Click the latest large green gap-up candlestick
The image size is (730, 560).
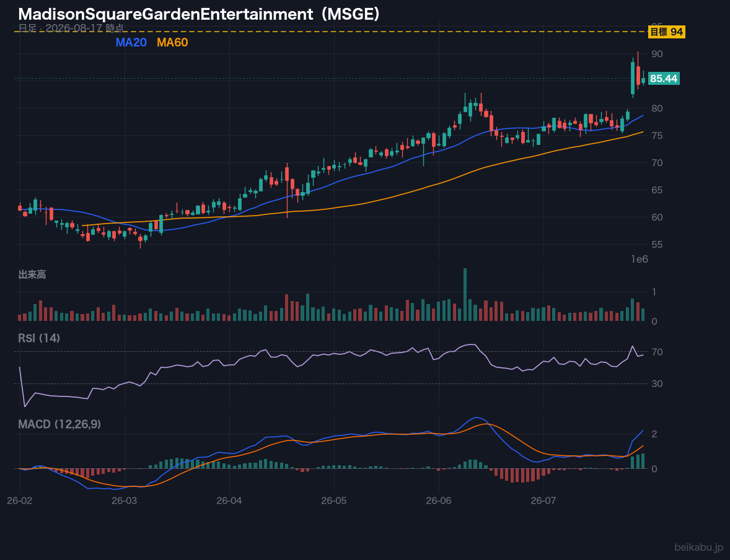coord(633,77)
